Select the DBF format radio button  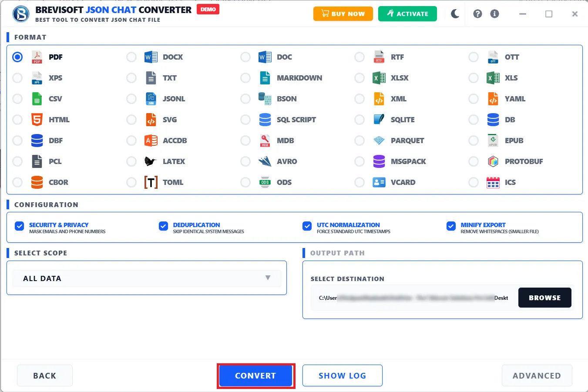pos(17,141)
